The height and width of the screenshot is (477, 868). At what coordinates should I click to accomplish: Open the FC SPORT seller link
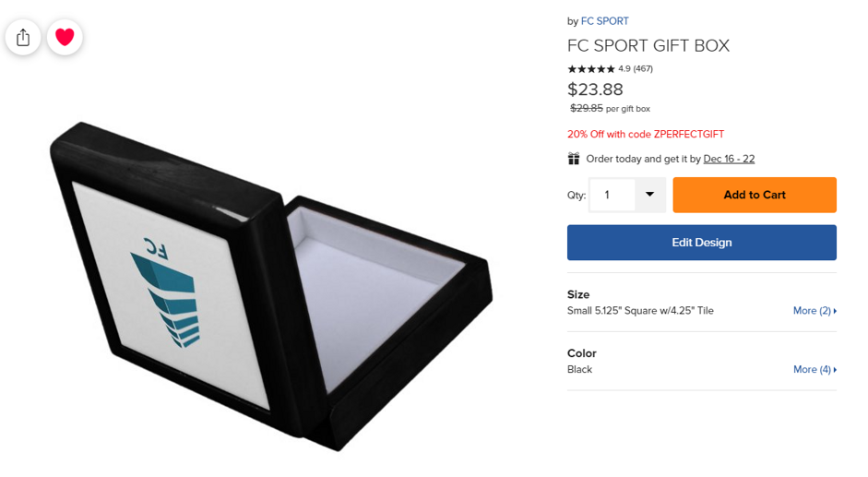coord(604,21)
